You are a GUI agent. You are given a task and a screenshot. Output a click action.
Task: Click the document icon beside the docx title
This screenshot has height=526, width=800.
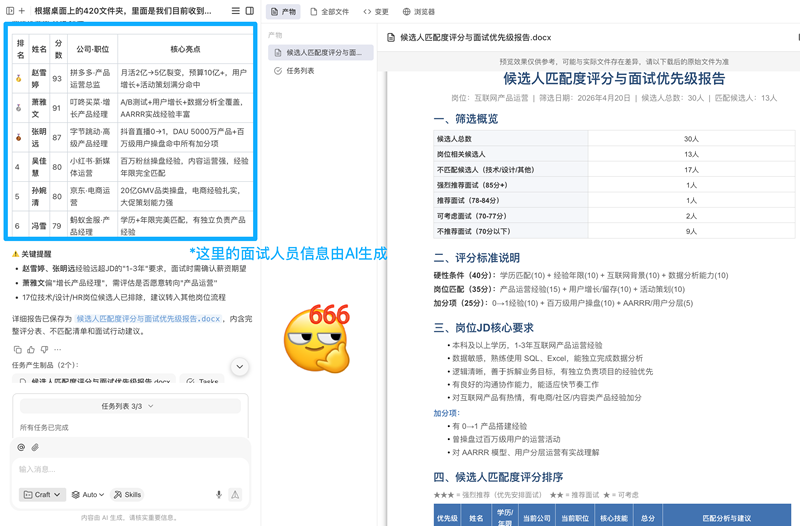coord(391,38)
